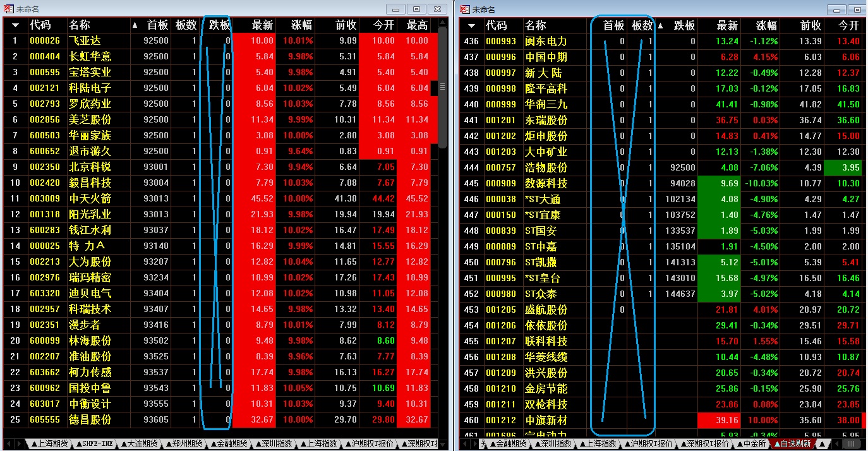Select the 宝塔实业 row

pyautogui.click(x=220, y=73)
